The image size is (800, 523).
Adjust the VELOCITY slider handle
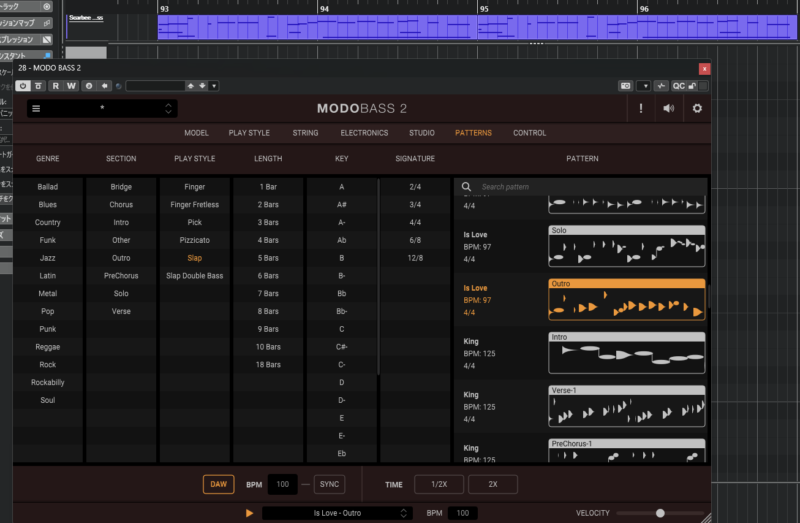point(660,513)
